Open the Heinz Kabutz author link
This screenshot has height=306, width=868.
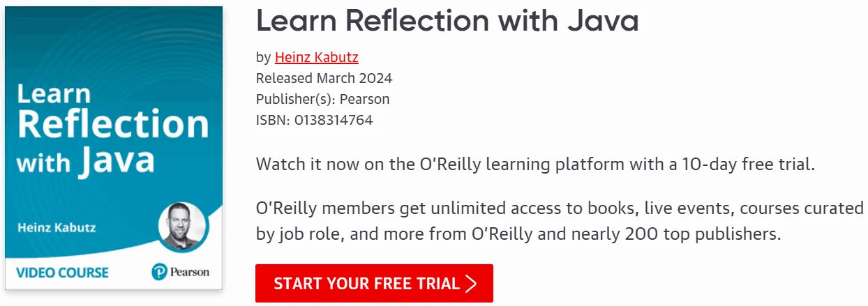click(x=317, y=57)
